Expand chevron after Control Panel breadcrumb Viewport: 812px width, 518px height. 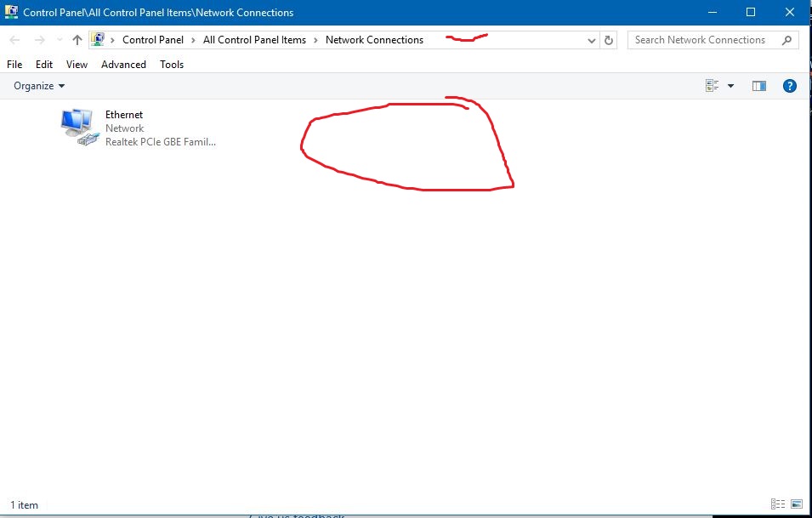pyautogui.click(x=193, y=40)
